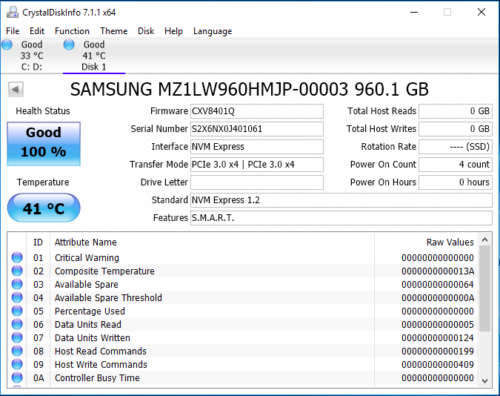Select the Disk 1 tab

click(x=94, y=55)
